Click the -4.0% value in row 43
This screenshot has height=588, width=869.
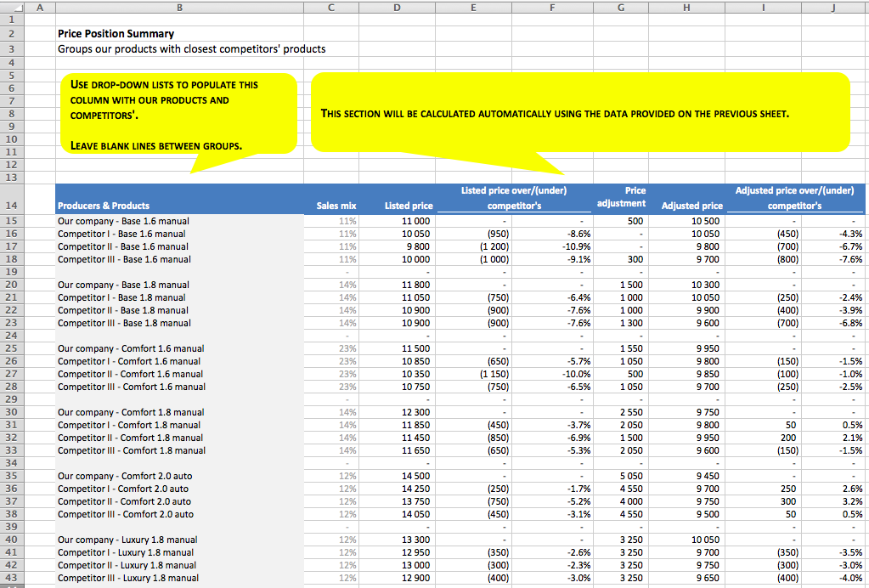click(850, 578)
